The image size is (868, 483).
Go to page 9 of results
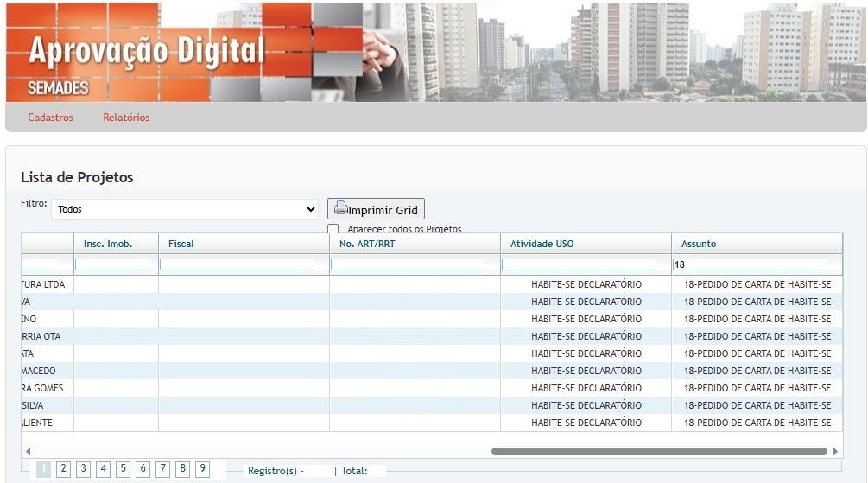click(x=202, y=469)
